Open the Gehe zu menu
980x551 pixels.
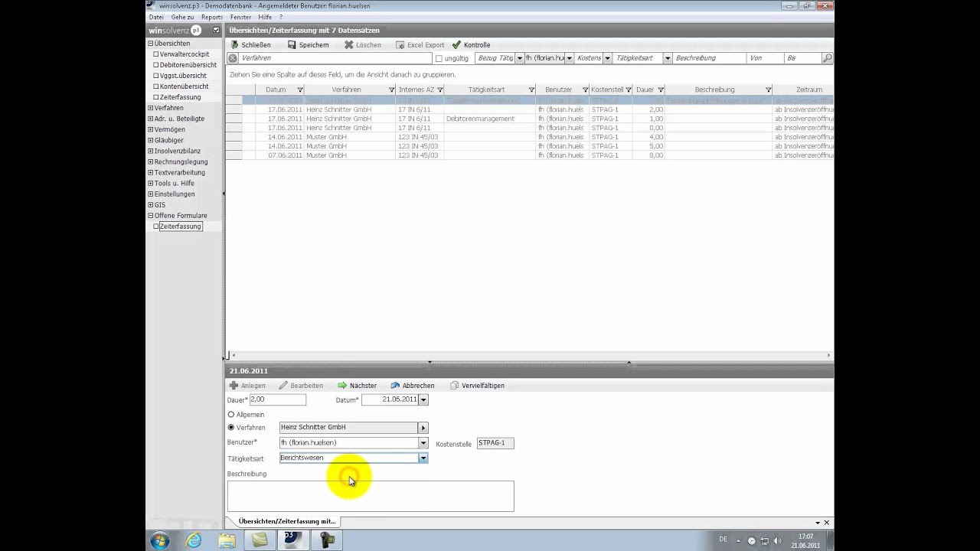click(x=182, y=17)
